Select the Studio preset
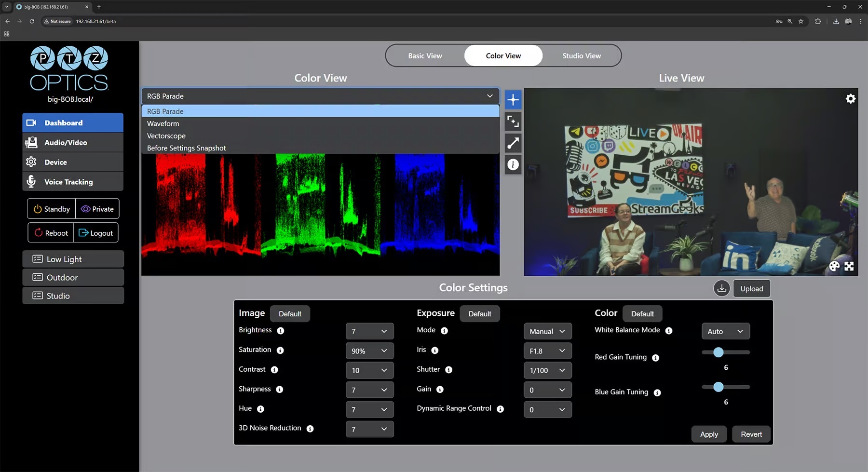 (73, 296)
